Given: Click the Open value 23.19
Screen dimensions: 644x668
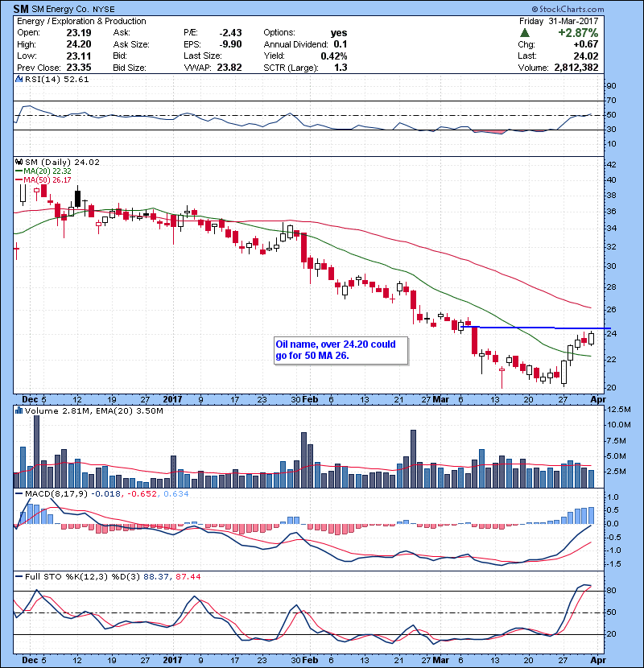Looking at the screenshot, I should pos(79,33).
